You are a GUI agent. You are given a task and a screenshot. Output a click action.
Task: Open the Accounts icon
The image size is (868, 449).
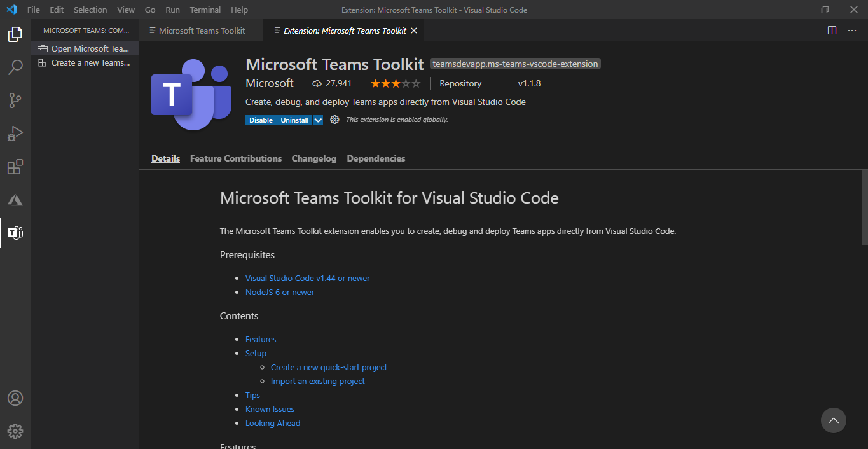pos(15,398)
